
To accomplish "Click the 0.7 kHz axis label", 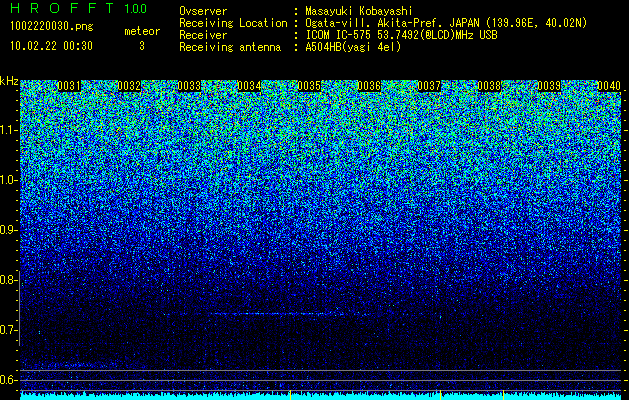I will [8, 330].
